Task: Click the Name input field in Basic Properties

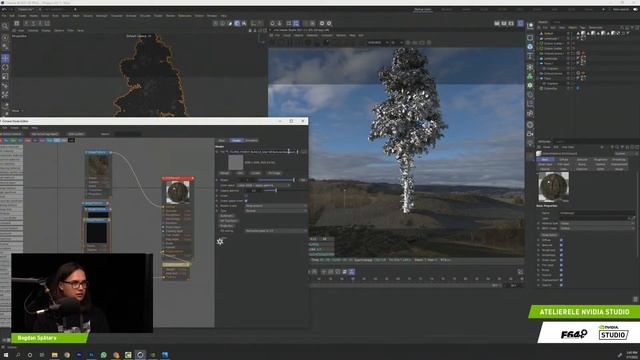Action: click(596, 213)
